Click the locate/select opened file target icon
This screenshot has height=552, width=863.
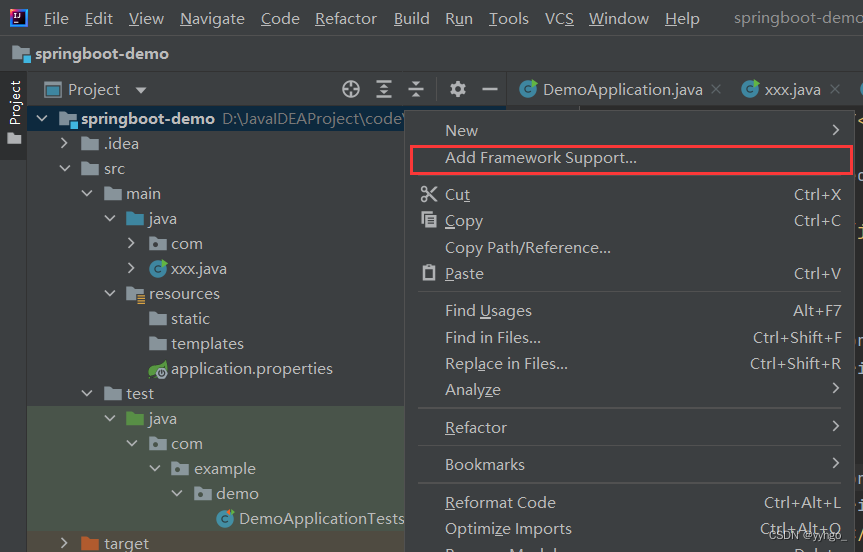pyautogui.click(x=351, y=89)
